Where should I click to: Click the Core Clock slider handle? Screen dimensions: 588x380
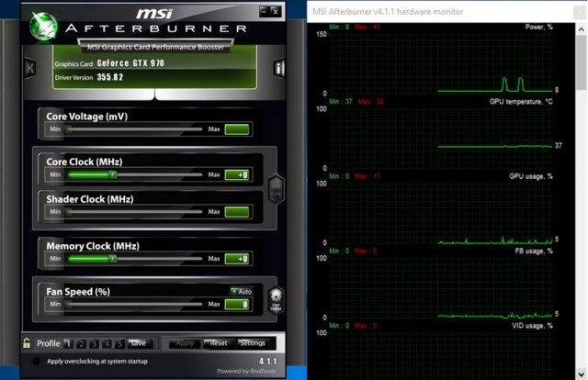pyautogui.click(x=112, y=174)
